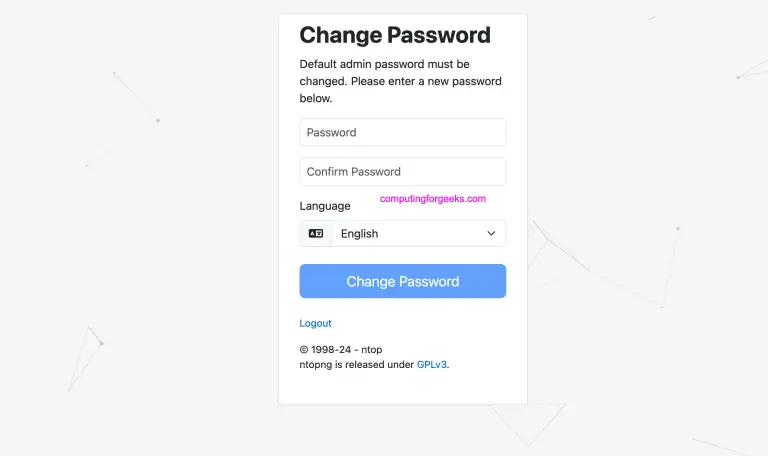Click the "Default admin password must be" text

[x=384, y=64]
